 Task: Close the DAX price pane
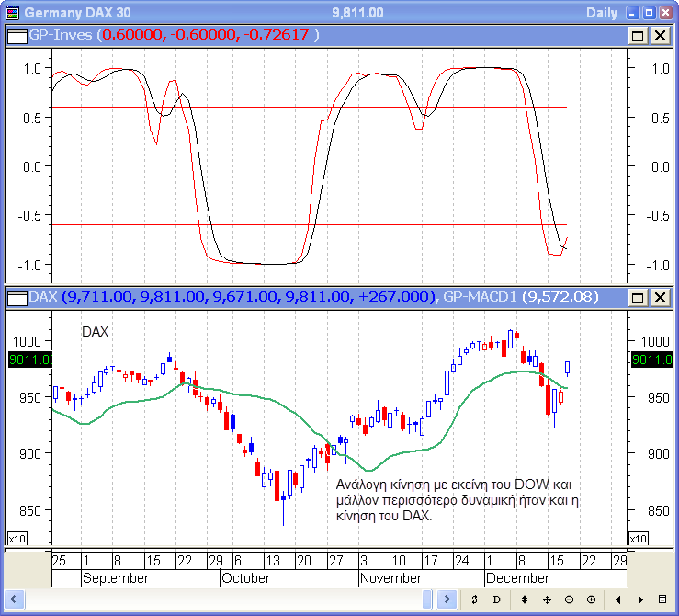(660, 297)
